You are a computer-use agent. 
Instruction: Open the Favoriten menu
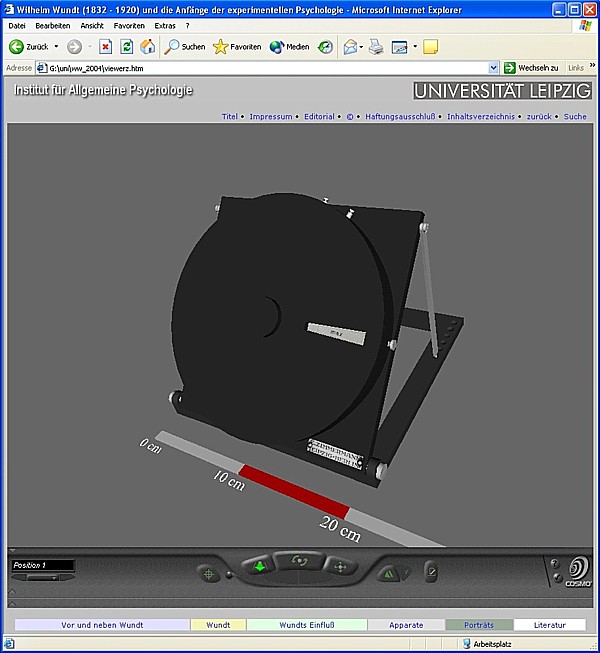(x=129, y=26)
